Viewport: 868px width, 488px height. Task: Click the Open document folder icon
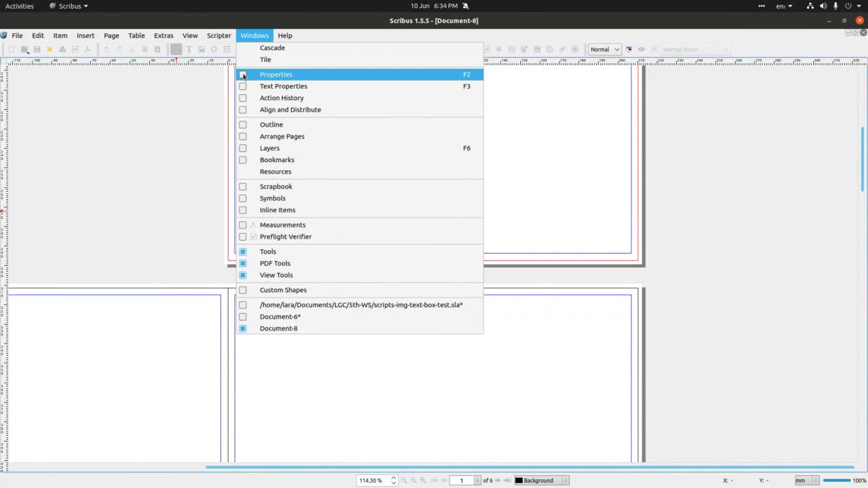24,49
